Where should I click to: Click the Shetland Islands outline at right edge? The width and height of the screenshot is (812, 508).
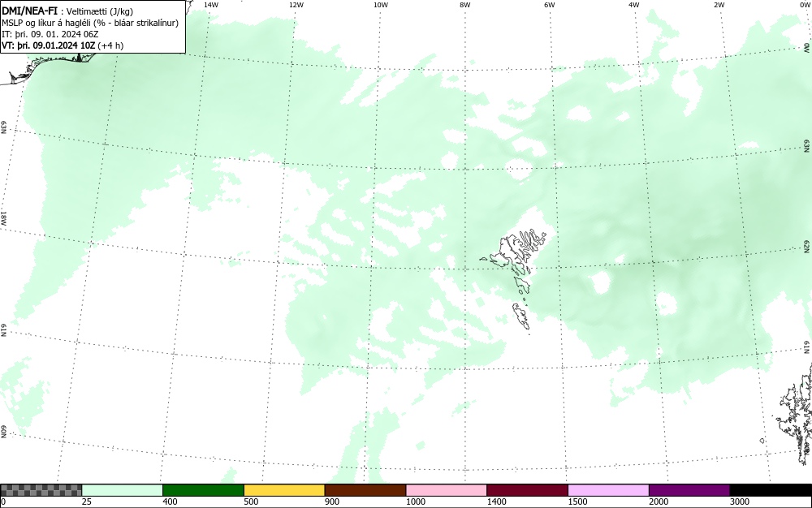point(795,414)
